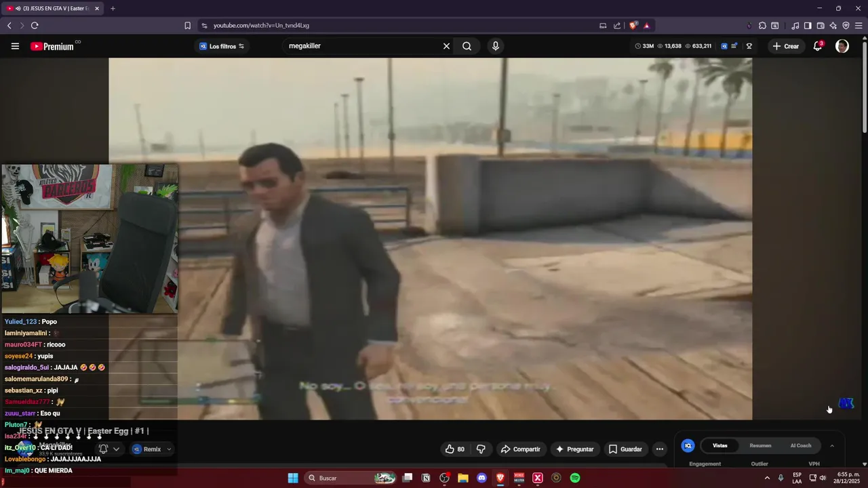
Task: Switch to AI Coach tab
Action: [801, 445]
